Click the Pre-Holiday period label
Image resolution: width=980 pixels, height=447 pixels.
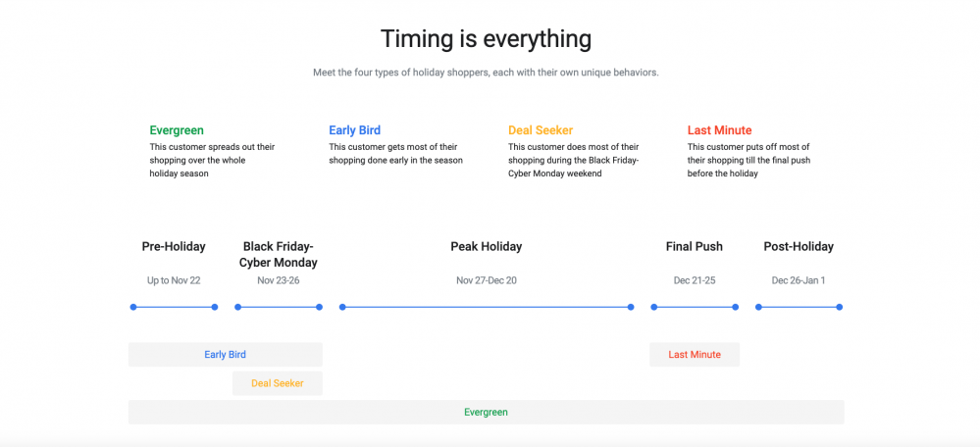174,247
